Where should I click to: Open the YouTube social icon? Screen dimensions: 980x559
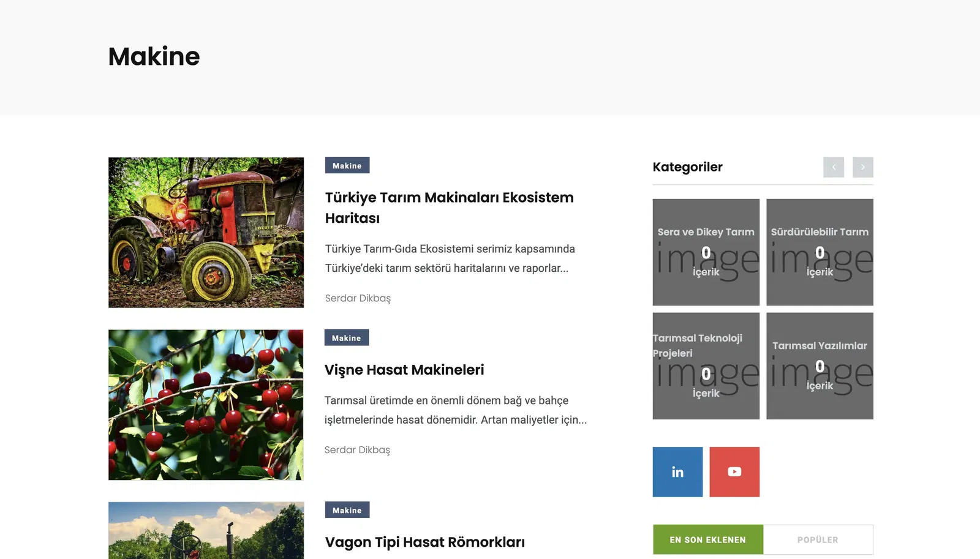[734, 471]
